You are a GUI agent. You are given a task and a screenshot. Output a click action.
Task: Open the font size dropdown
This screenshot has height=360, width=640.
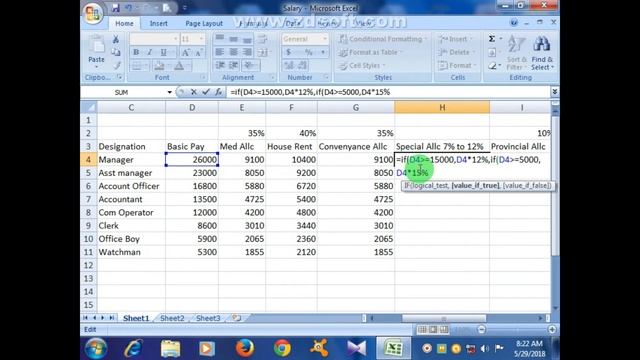(x=201, y=39)
